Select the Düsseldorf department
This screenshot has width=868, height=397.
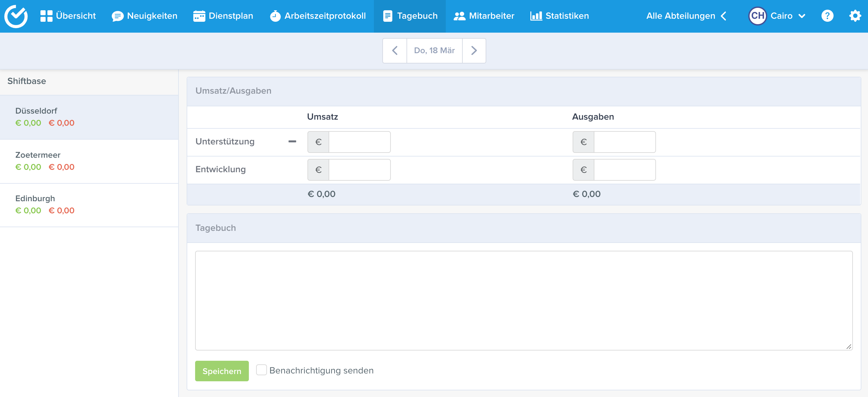(x=89, y=117)
